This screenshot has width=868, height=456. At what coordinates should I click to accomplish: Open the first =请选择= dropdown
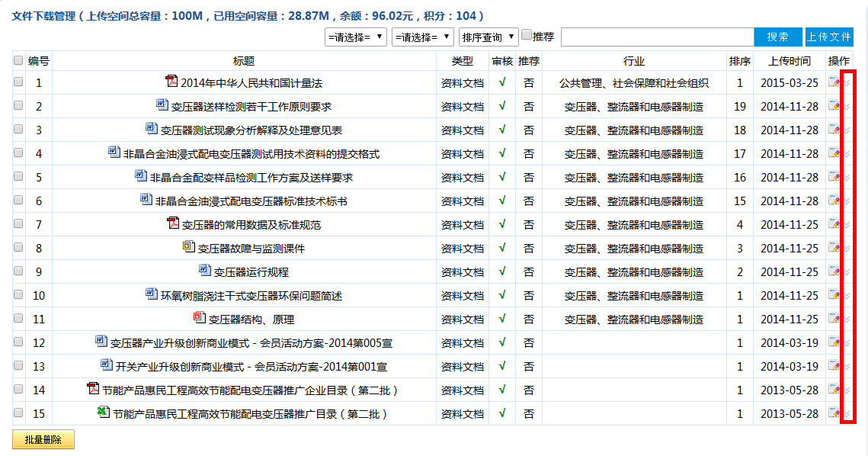coord(355,37)
